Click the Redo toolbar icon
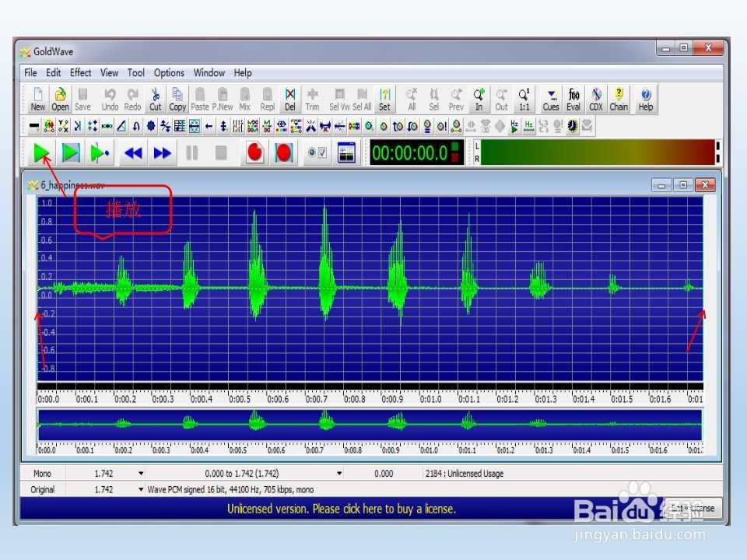 click(x=132, y=100)
